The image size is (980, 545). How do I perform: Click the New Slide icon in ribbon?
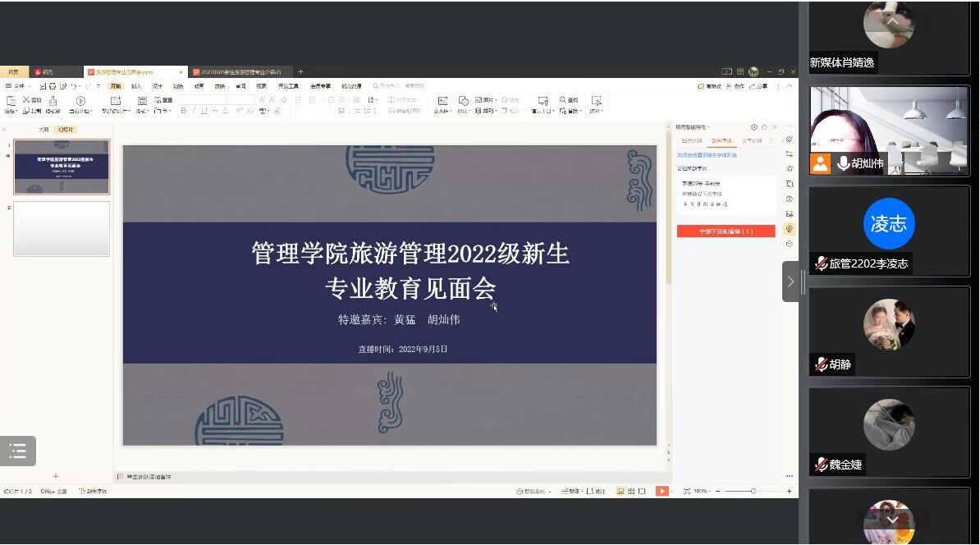tap(115, 101)
